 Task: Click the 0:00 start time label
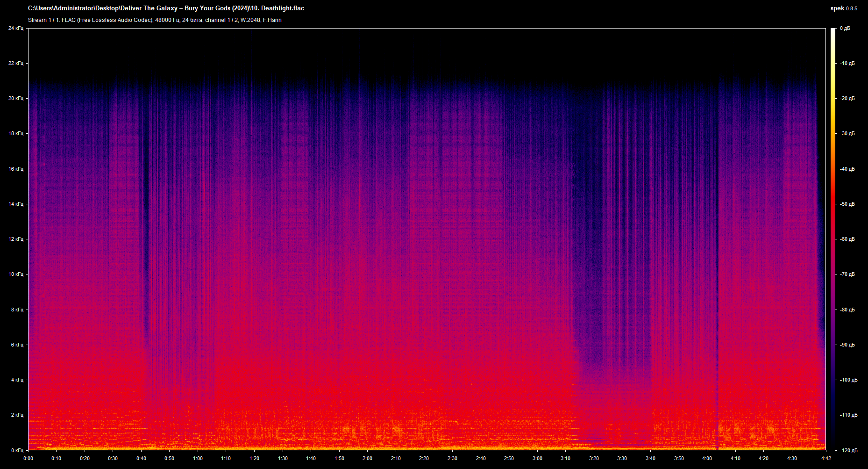tap(28, 458)
